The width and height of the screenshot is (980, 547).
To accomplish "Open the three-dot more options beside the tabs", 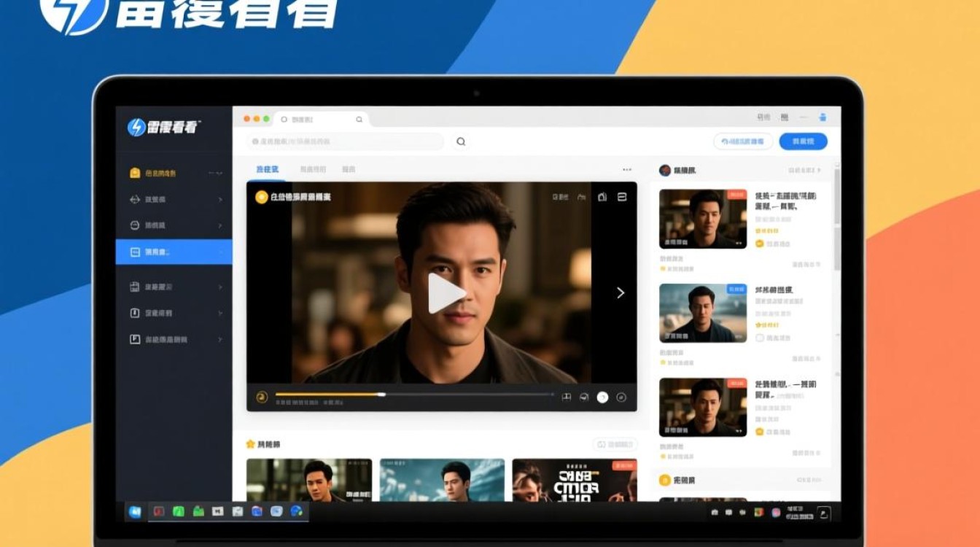I will 626,168.
